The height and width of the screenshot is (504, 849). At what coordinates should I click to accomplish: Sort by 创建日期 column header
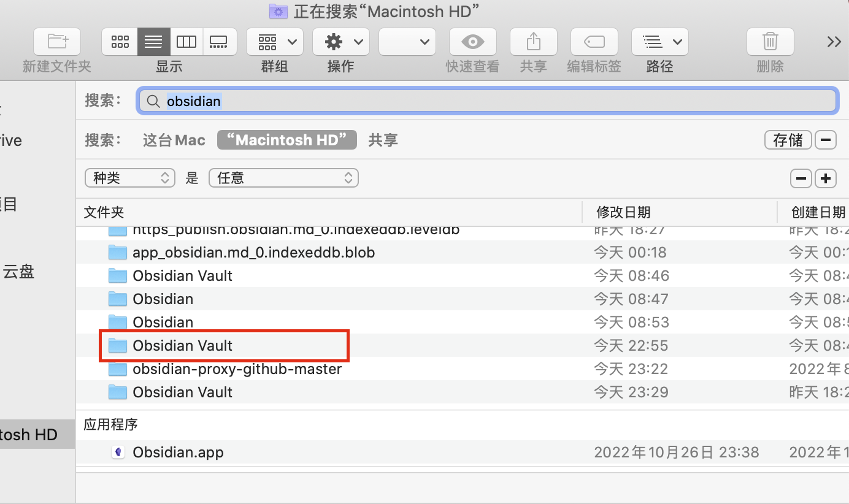click(x=818, y=212)
